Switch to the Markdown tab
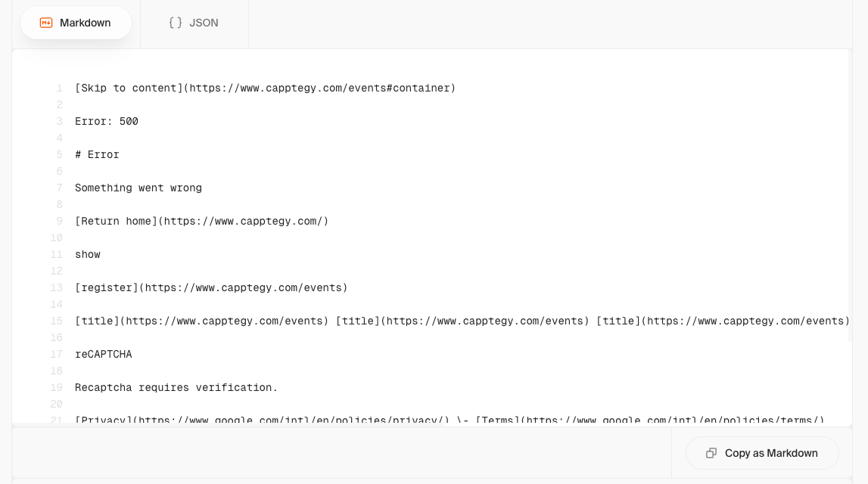The width and height of the screenshot is (868, 484). coord(76,23)
